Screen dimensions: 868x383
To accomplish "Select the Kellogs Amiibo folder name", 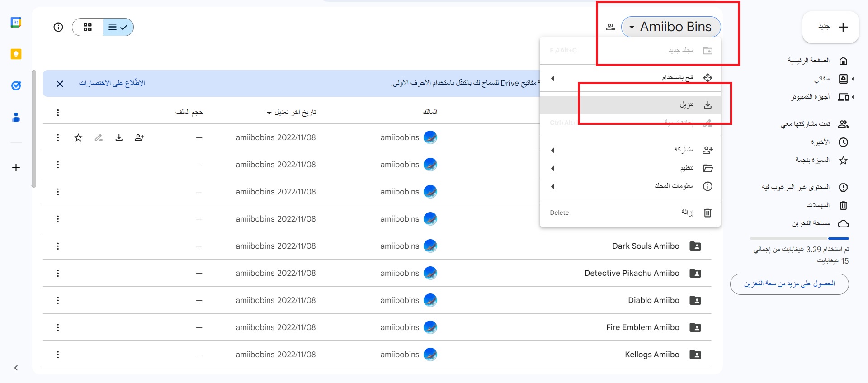I will [x=652, y=355].
